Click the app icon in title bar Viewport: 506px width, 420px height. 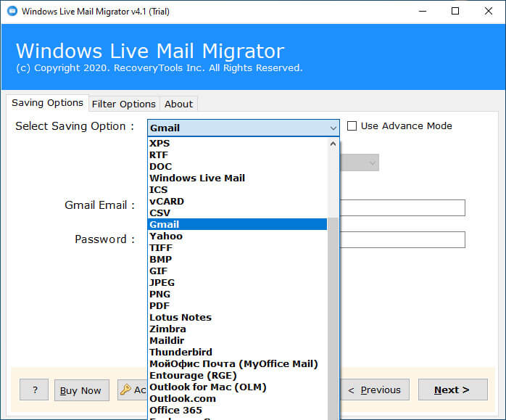point(12,12)
